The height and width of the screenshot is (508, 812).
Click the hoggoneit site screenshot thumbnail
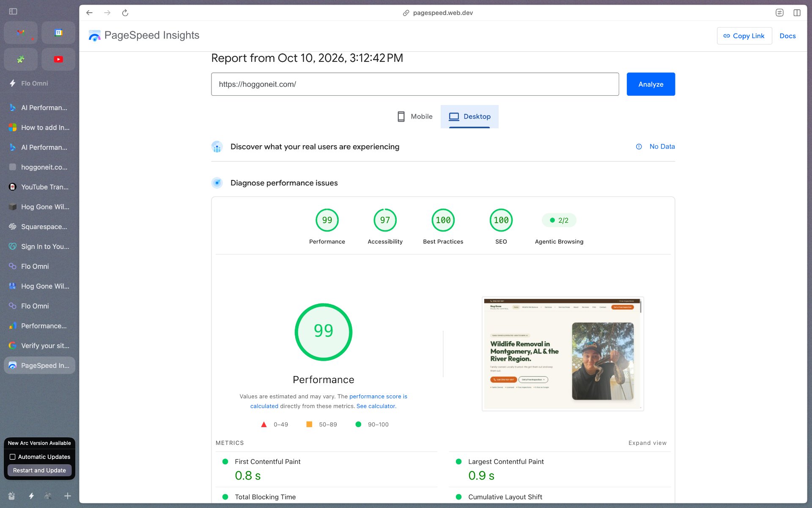(x=562, y=354)
